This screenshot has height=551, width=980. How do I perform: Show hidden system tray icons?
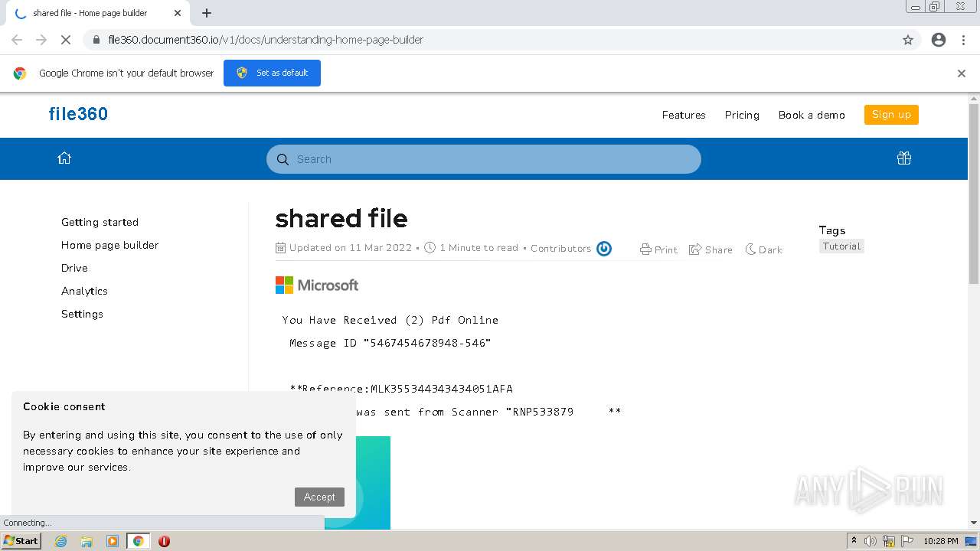[854, 541]
